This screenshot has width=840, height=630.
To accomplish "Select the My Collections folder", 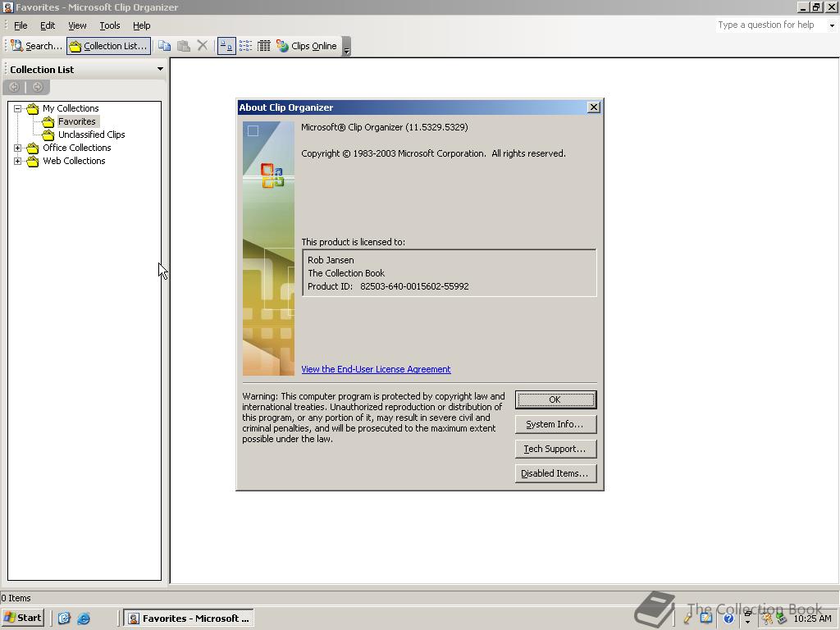I will coord(71,108).
